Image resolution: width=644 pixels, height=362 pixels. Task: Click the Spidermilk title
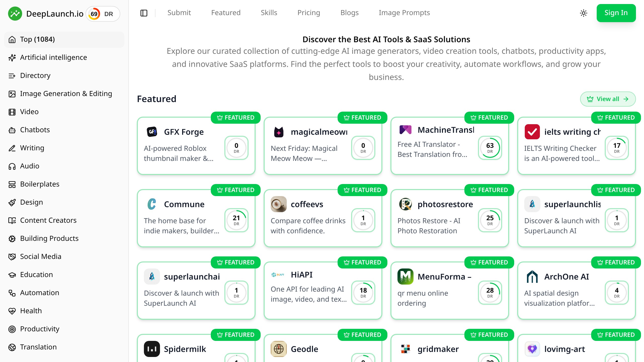[x=185, y=349]
